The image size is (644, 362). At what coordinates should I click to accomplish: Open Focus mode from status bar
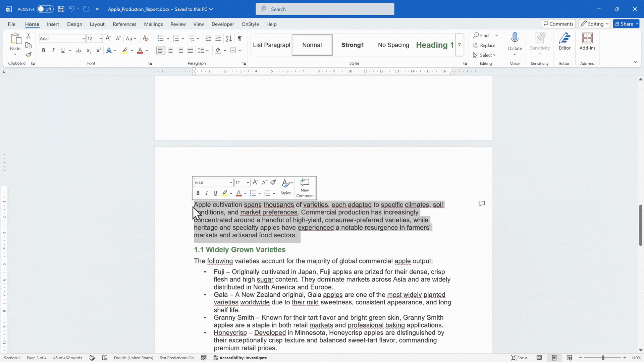point(519,358)
